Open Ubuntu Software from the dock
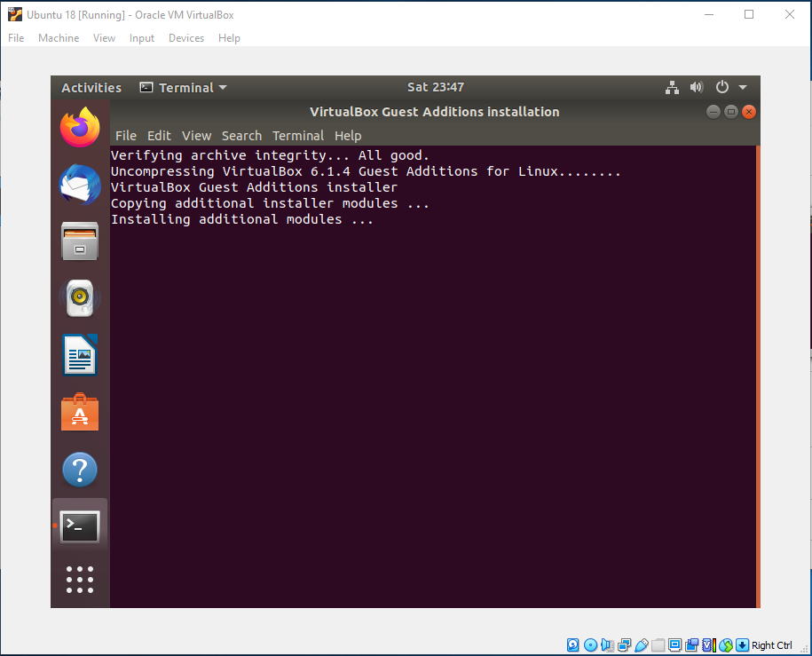This screenshot has height=656, width=812. (x=80, y=412)
